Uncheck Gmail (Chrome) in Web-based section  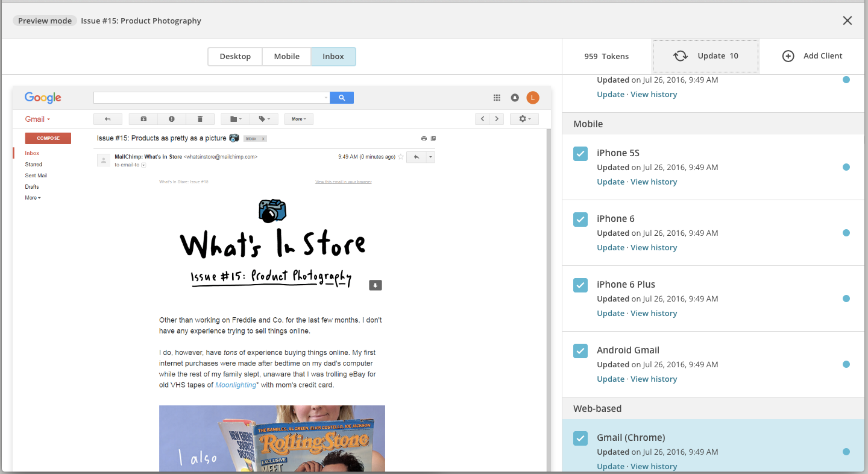point(580,438)
